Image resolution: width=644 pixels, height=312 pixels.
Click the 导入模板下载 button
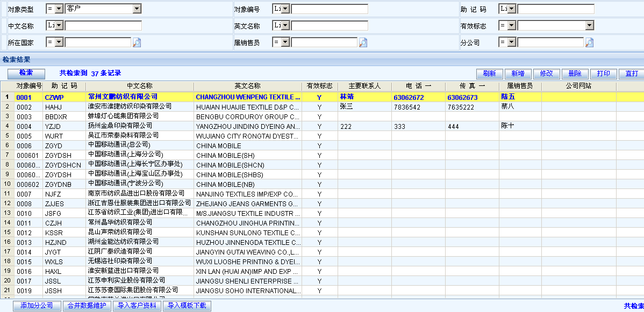187,306
